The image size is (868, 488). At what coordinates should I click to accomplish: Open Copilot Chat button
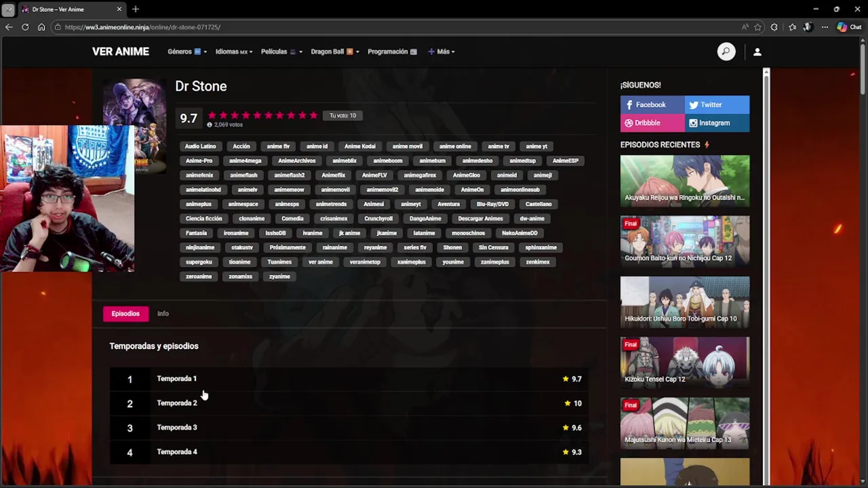(x=850, y=27)
